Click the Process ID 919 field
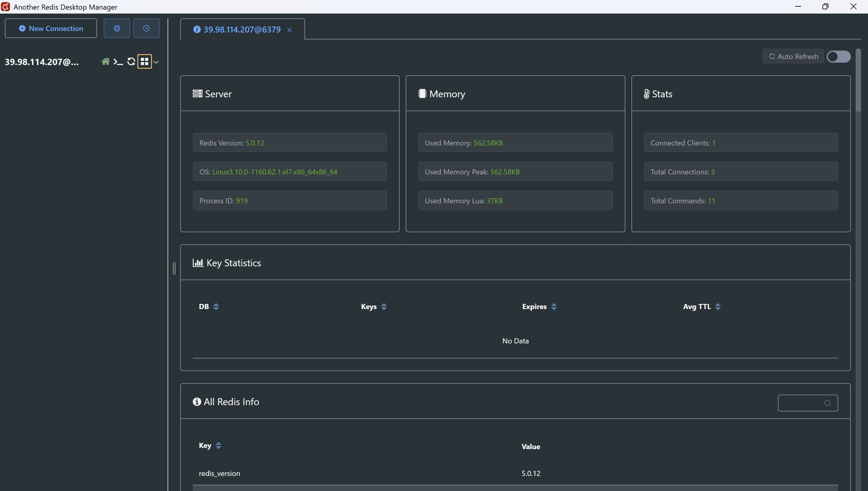The width and height of the screenshot is (868, 491). (x=290, y=201)
